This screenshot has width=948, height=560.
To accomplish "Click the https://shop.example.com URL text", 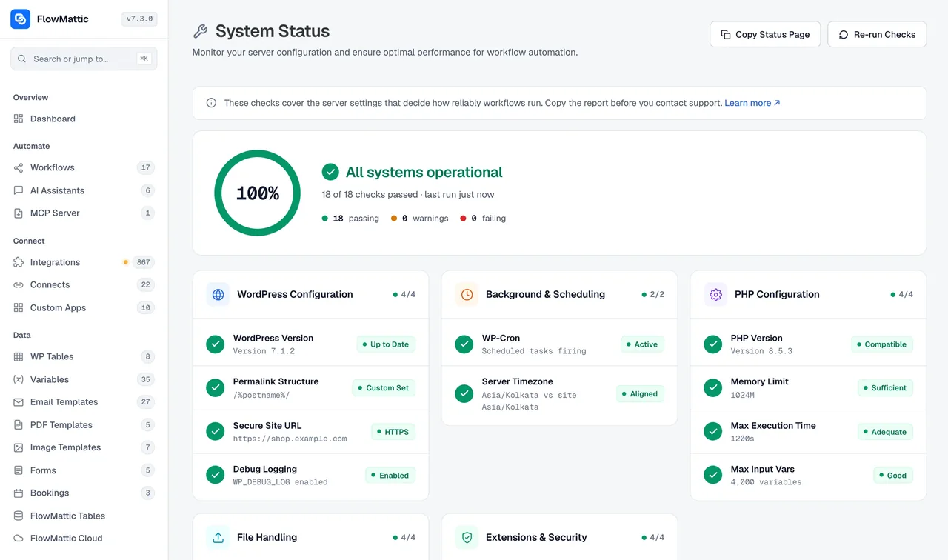I will [x=290, y=439].
